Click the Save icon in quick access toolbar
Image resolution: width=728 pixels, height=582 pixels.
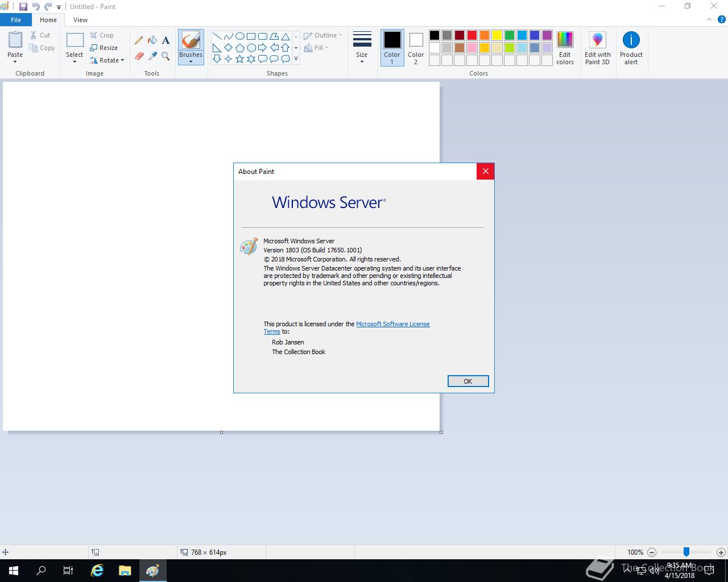pyautogui.click(x=23, y=7)
